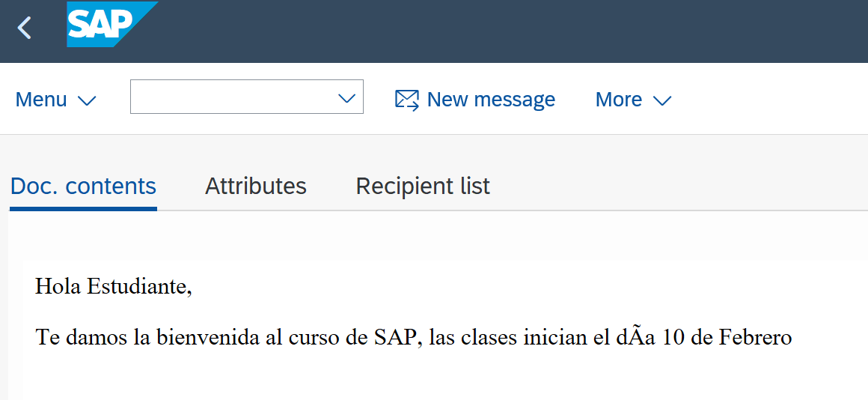Open the Menu text label
Viewport: 868px width, 400px height.
coord(41,100)
